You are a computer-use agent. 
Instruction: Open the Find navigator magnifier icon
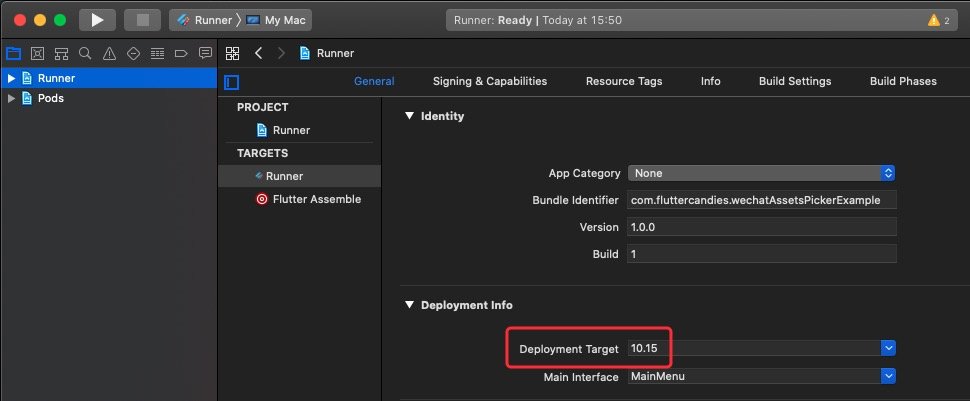point(85,54)
